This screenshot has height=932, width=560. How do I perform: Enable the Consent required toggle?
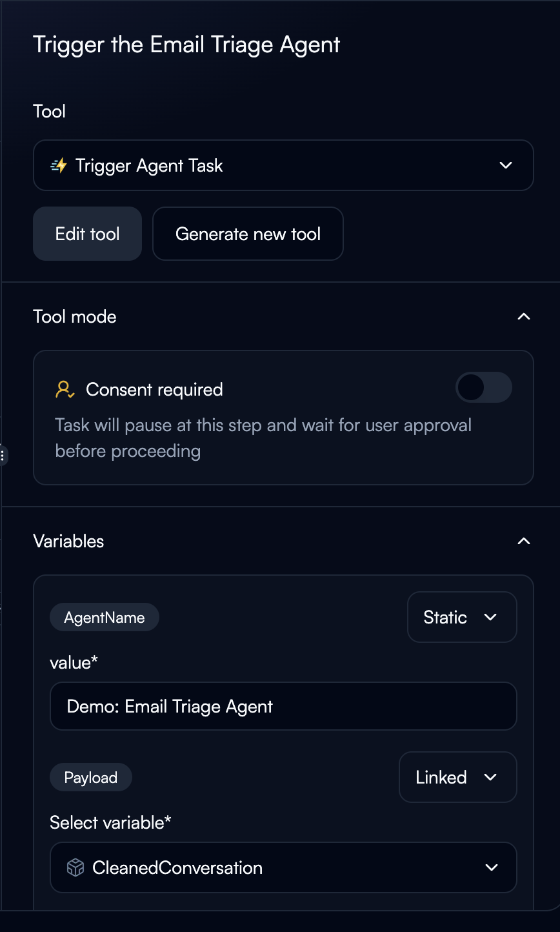click(x=483, y=387)
